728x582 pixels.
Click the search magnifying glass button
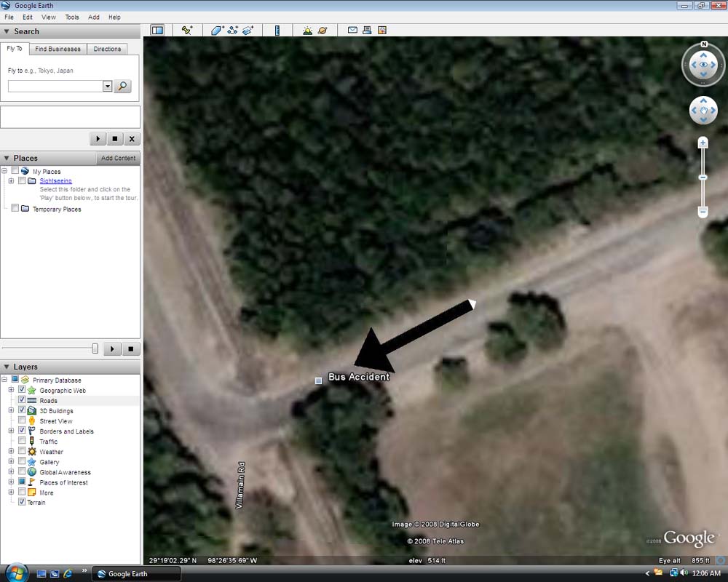coord(122,86)
